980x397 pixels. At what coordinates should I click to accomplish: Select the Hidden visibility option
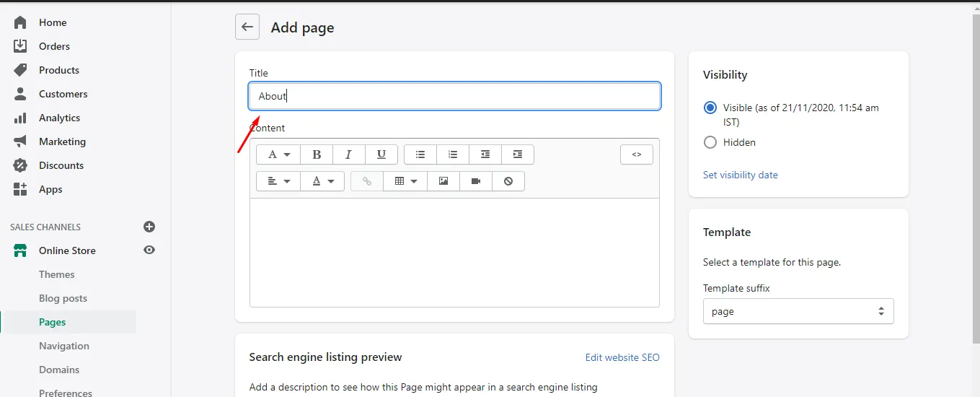click(710, 142)
